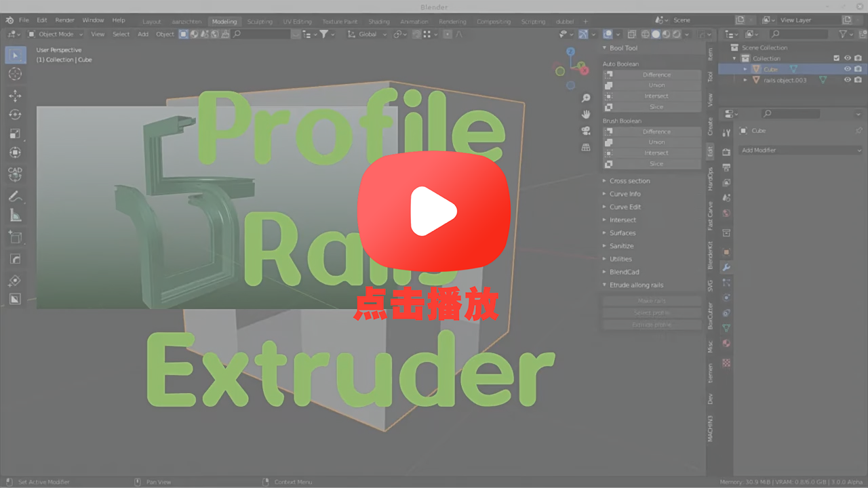The width and height of the screenshot is (868, 488).
Task: Open the Add Modifier dropdown
Action: click(800, 150)
